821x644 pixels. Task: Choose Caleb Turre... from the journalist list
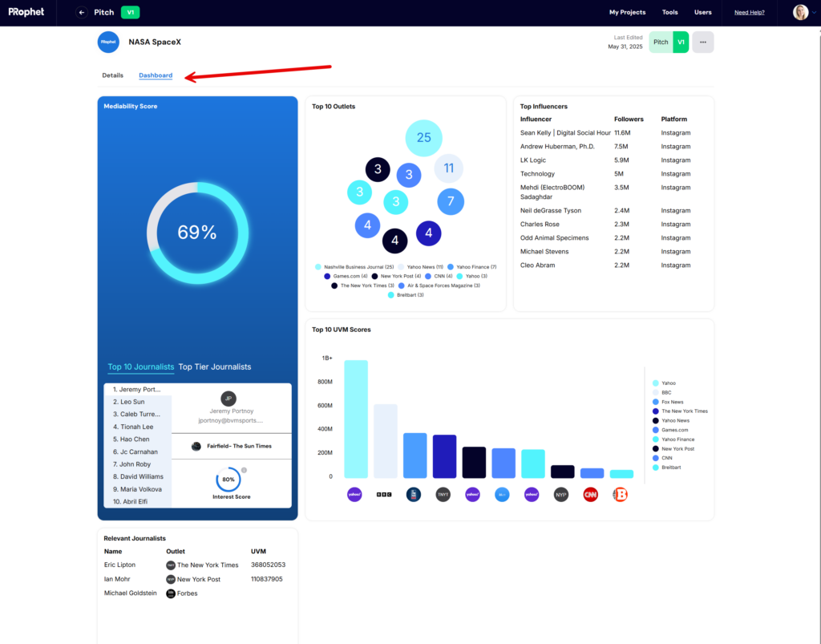(x=138, y=414)
